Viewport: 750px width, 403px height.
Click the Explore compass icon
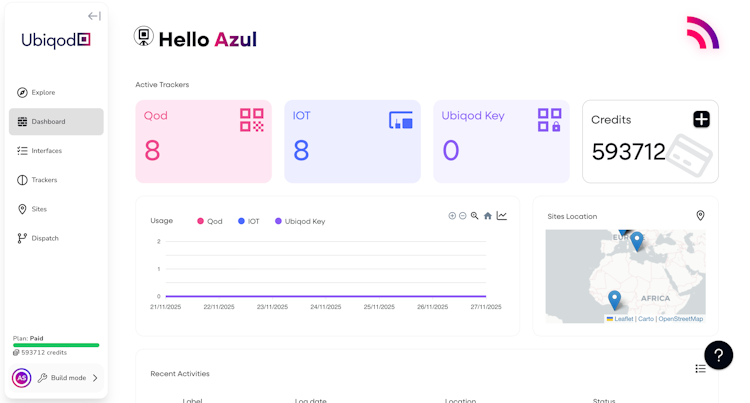pos(22,92)
